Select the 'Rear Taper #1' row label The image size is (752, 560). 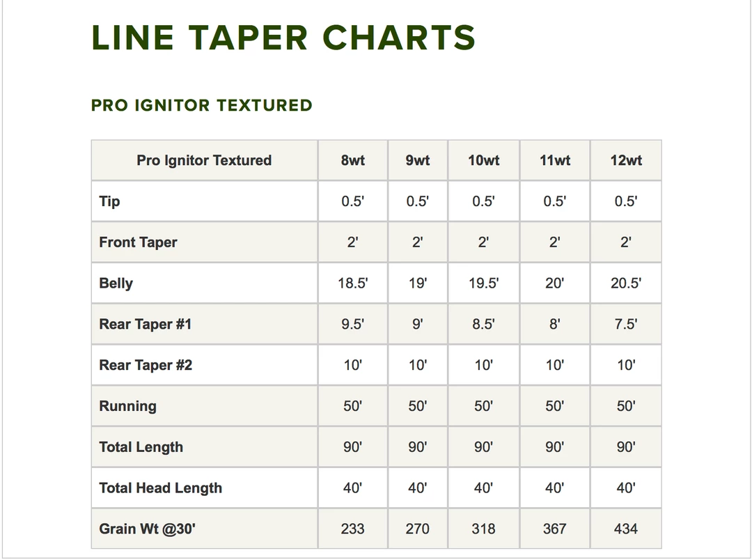coord(146,324)
